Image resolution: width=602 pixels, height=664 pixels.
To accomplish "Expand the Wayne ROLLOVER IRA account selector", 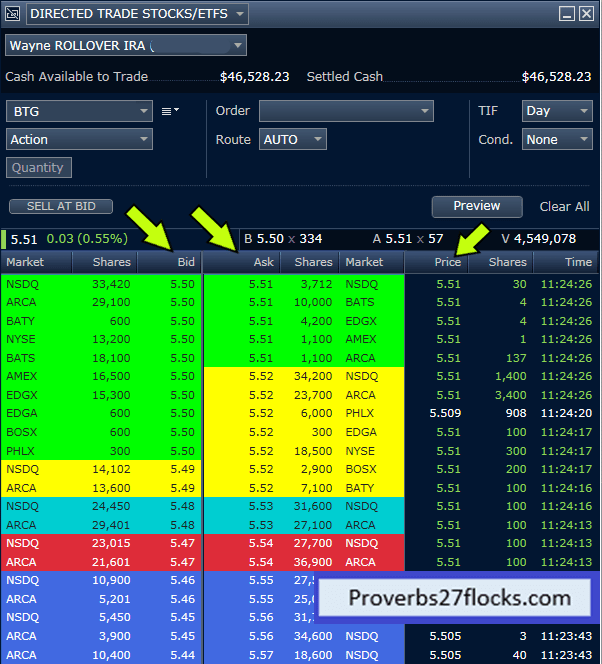I will (126, 45).
